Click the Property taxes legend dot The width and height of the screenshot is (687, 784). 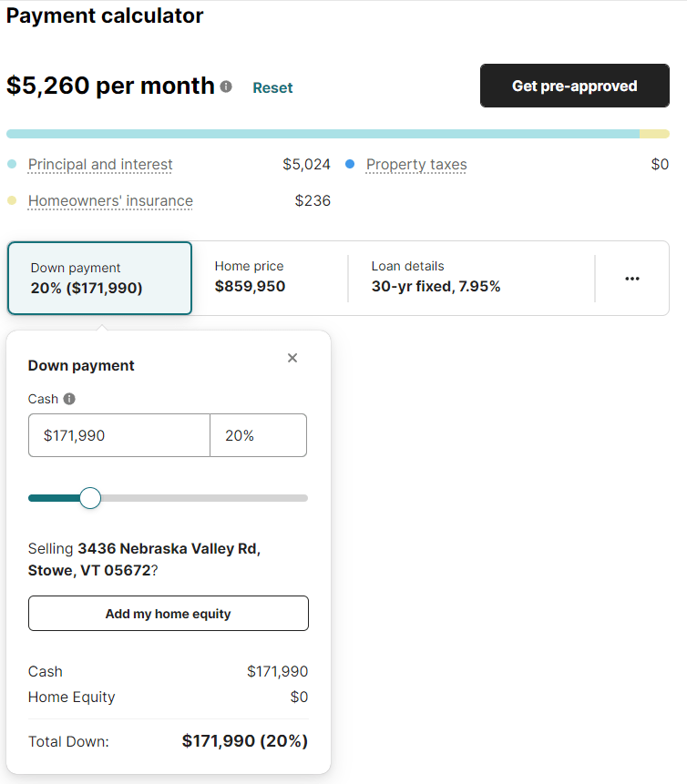tap(349, 164)
